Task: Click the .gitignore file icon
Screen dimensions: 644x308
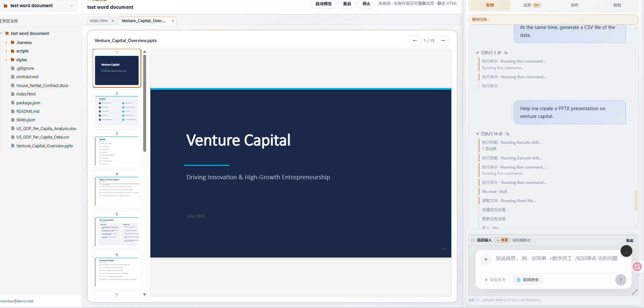Action: [x=13, y=68]
